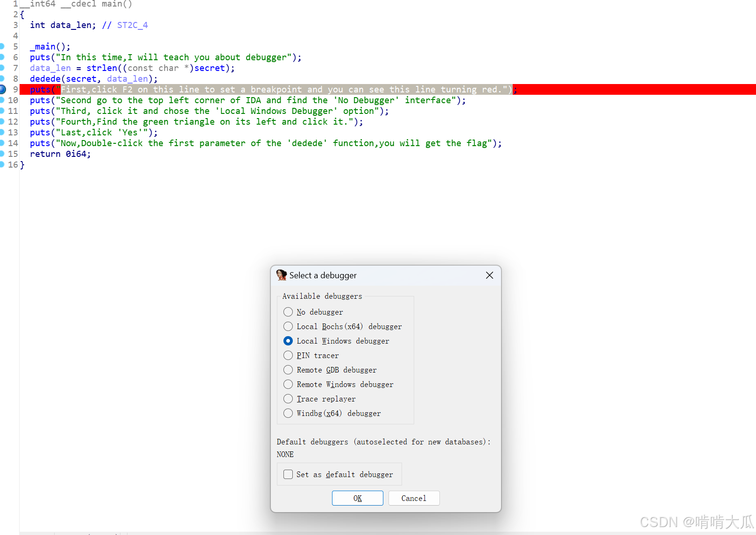
Task: Click the secret parameter in dedede call
Action: pos(81,79)
